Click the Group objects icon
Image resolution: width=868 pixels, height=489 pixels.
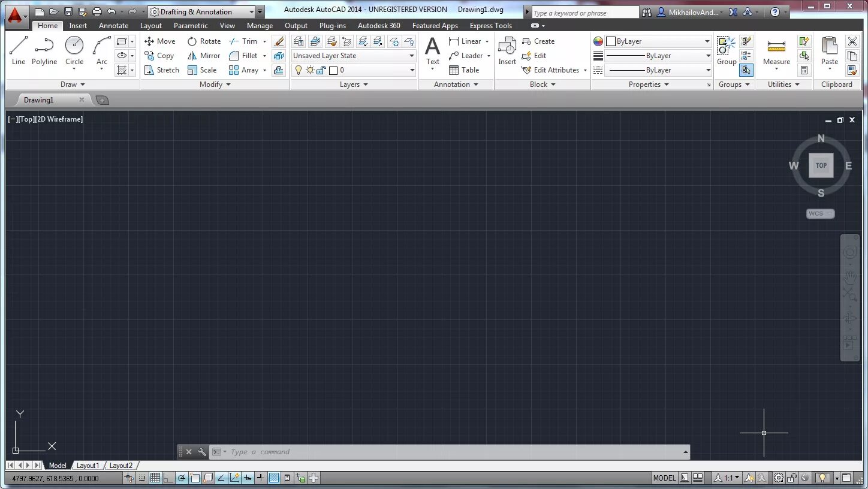tap(727, 51)
